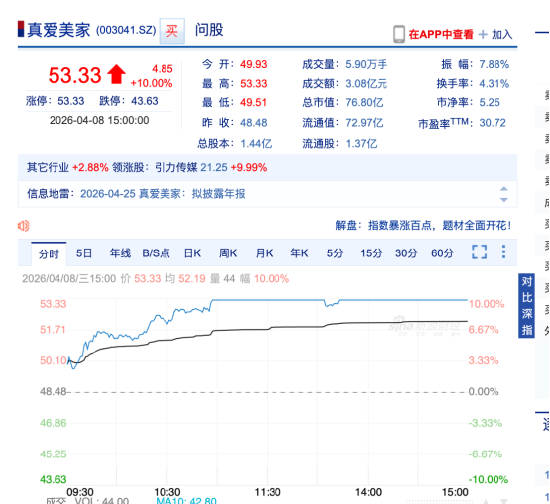
Task: Switch to the 周K tab
Action: click(x=228, y=253)
